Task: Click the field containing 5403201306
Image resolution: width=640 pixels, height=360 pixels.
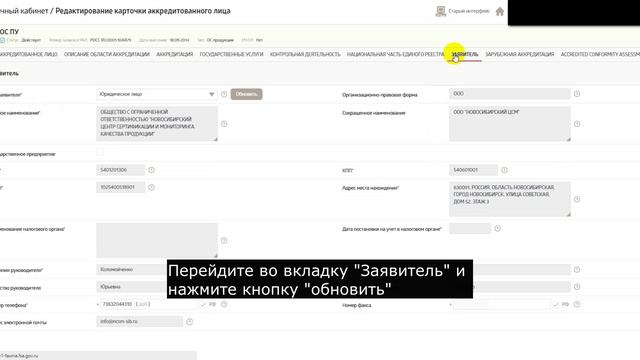Action: click(120, 170)
